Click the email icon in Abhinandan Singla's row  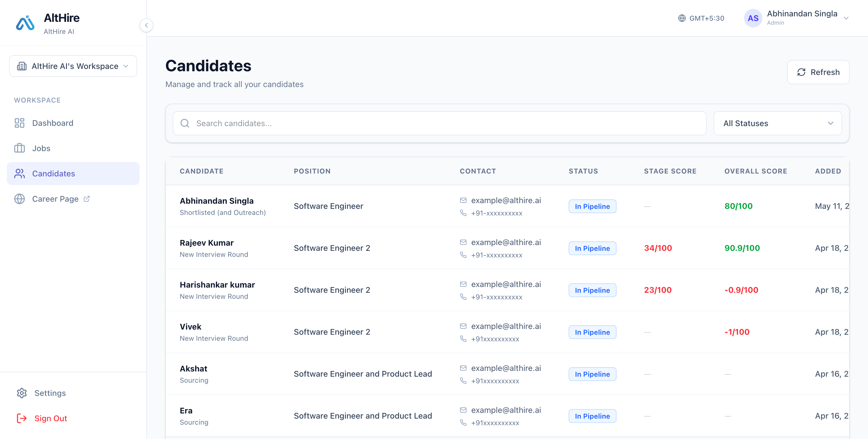[463, 200]
